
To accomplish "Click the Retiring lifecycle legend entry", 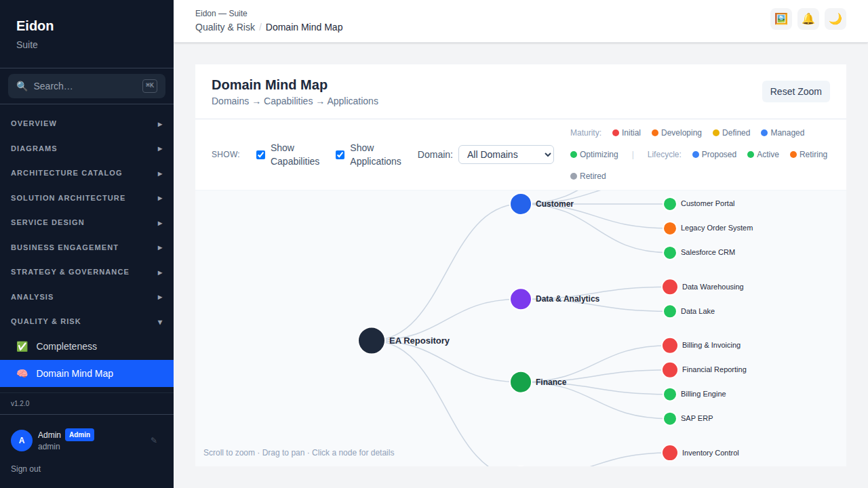I will pos(808,155).
